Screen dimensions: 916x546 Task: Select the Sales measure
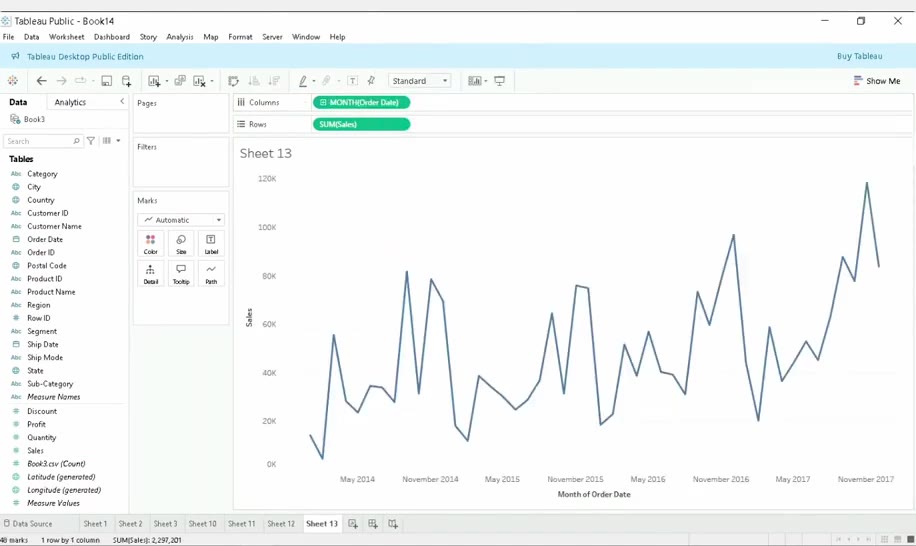35,451
